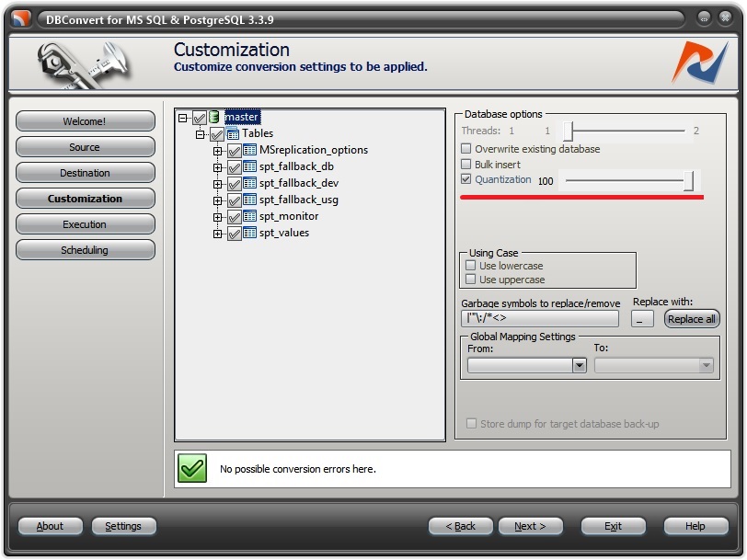
Task: Select the spt_fallback_dev table label
Action: tap(299, 183)
